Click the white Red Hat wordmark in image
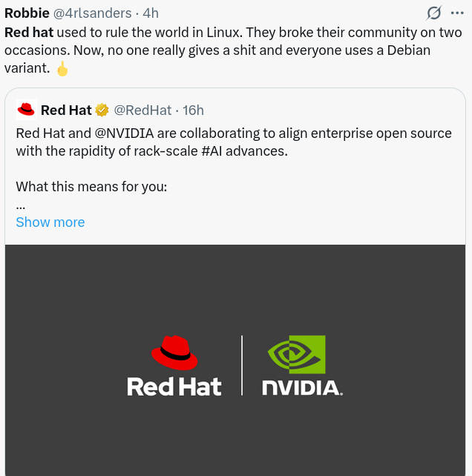The height and width of the screenshot is (476, 472). [174, 386]
